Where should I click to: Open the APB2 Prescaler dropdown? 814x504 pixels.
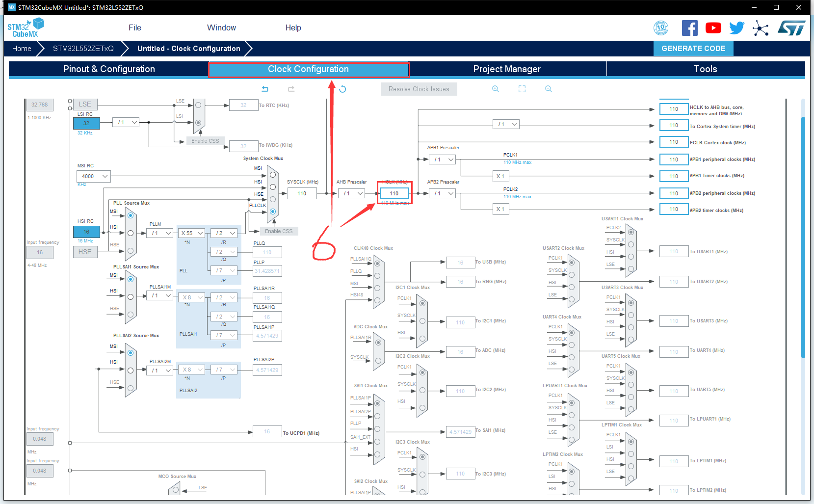(x=442, y=193)
